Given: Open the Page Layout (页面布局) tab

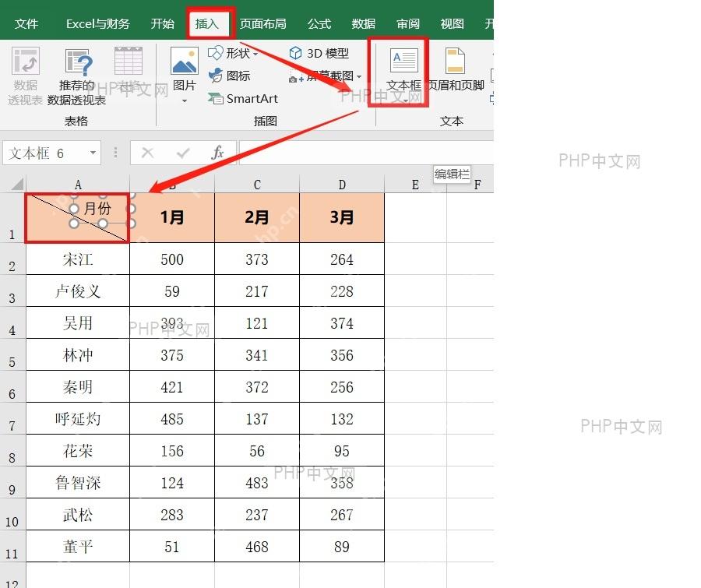Looking at the screenshot, I should (x=263, y=23).
